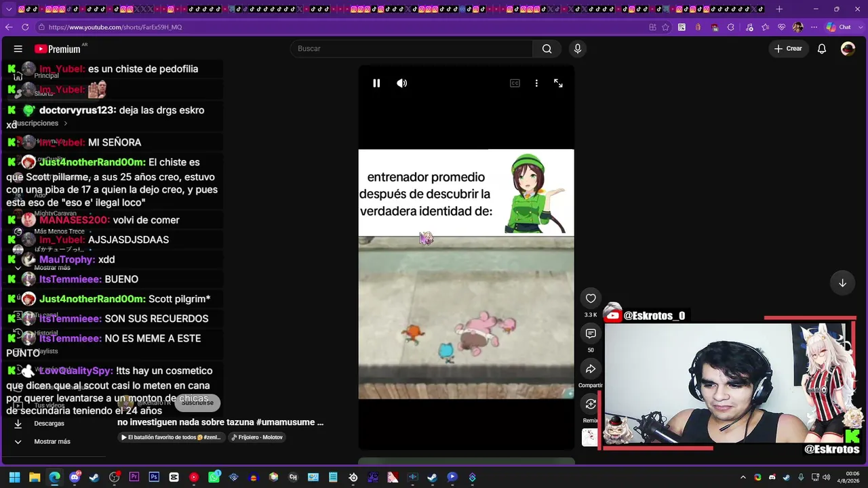Open the Short's three-dot options menu
This screenshot has width=868, height=488.
536,83
